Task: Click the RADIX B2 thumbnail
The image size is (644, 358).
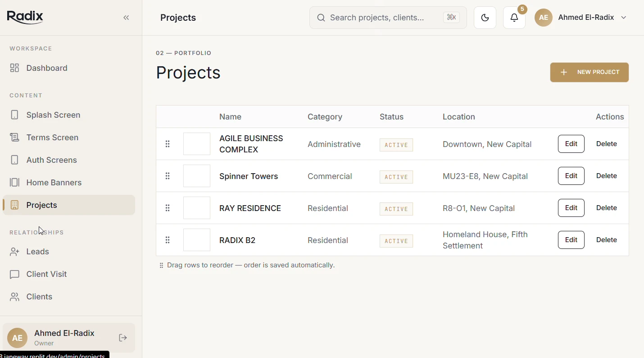Action: click(x=197, y=240)
